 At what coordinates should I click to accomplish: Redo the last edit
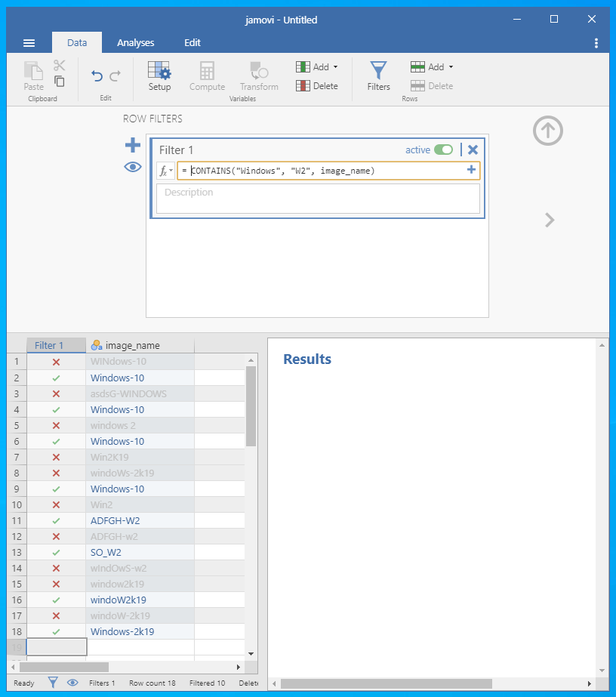point(115,76)
